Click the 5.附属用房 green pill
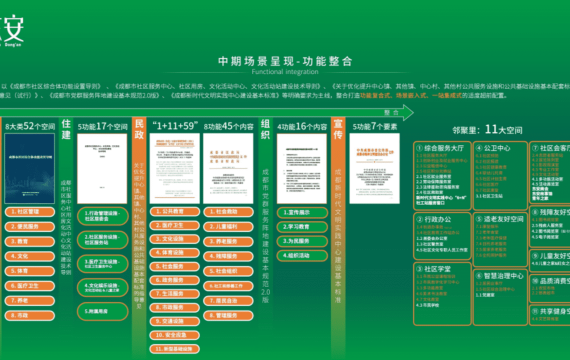This screenshot has height=360, width=570. tap(103, 311)
